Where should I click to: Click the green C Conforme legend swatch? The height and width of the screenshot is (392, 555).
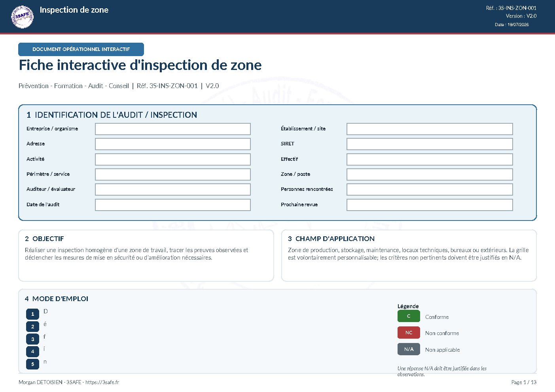[409, 316]
